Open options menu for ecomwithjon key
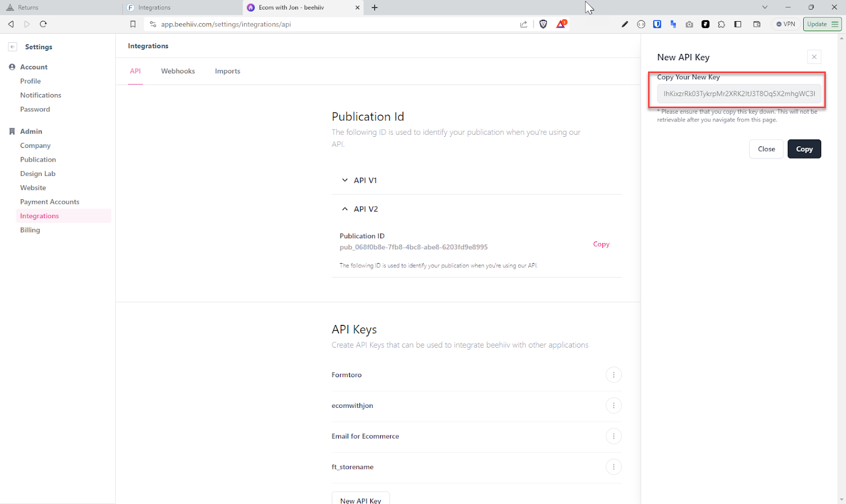Viewport: 846px width, 504px height. click(x=613, y=406)
